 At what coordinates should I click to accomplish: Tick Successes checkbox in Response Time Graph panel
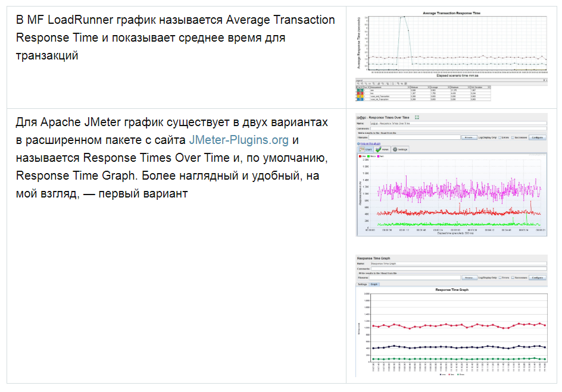click(x=513, y=277)
